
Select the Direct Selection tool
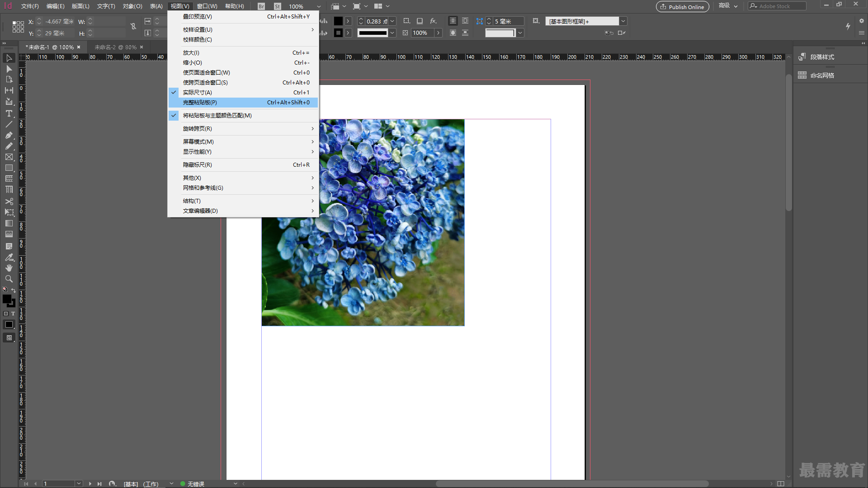9,69
